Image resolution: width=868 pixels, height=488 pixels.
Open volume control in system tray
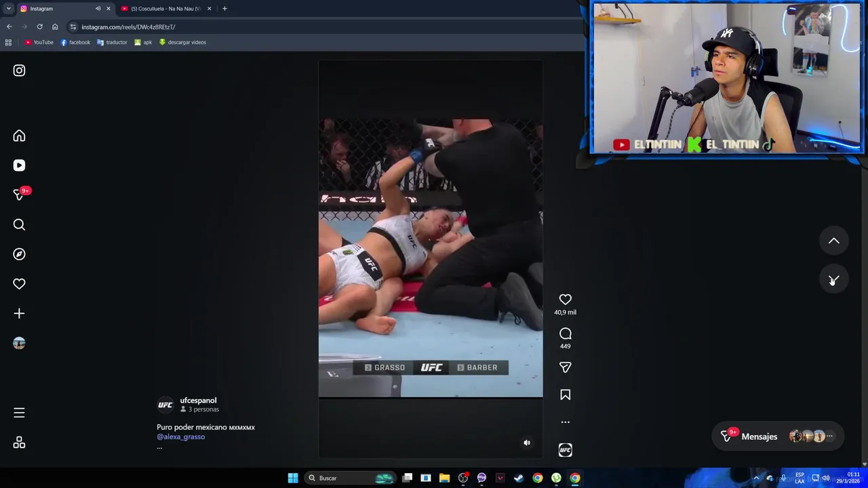(826, 478)
